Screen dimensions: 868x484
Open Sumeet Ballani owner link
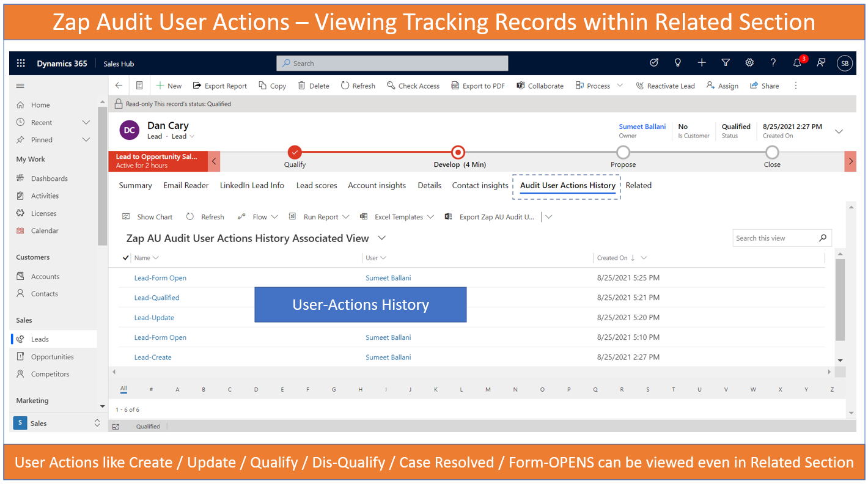pos(642,127)
